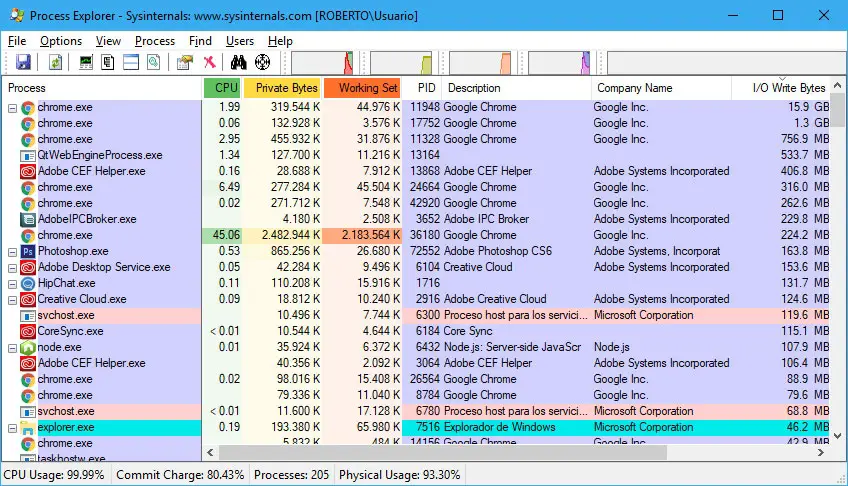Toggle the Show Lower Pane icon
The width and height of the screenshot is (848, 486).
[131, 62]
